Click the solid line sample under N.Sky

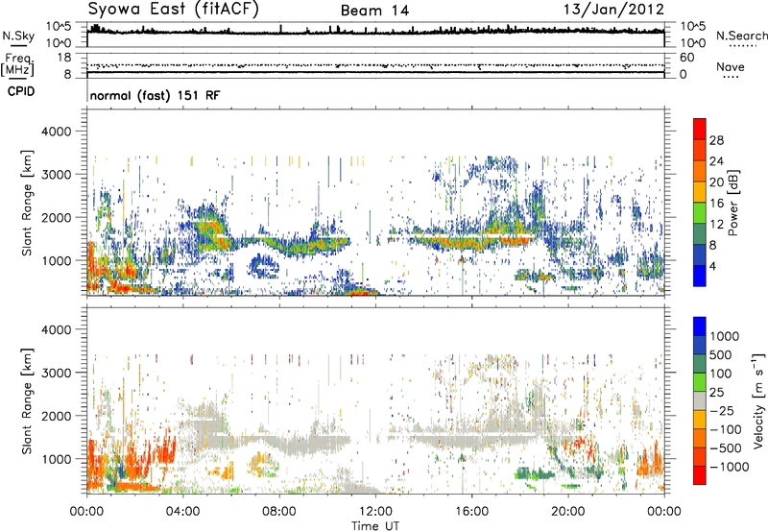17,45
